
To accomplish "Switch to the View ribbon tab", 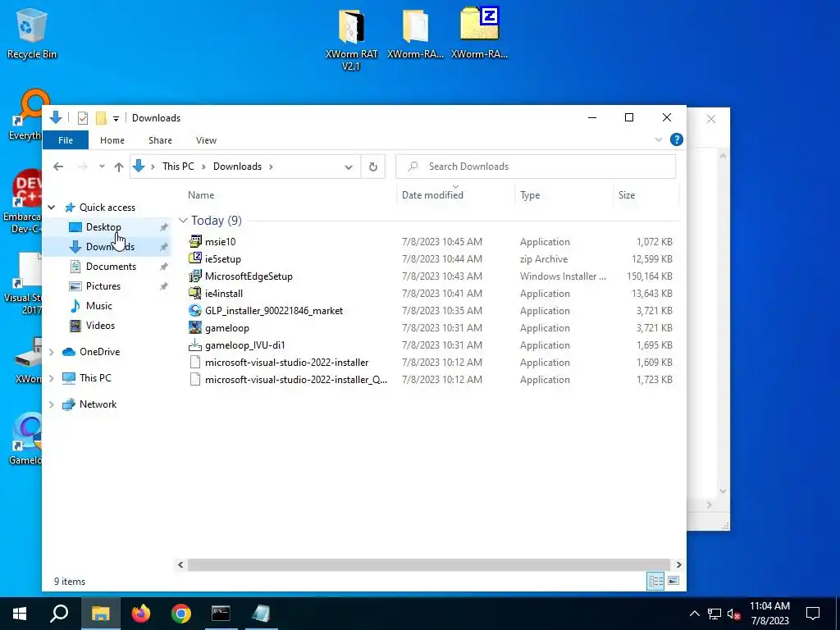I will [206, 140].
